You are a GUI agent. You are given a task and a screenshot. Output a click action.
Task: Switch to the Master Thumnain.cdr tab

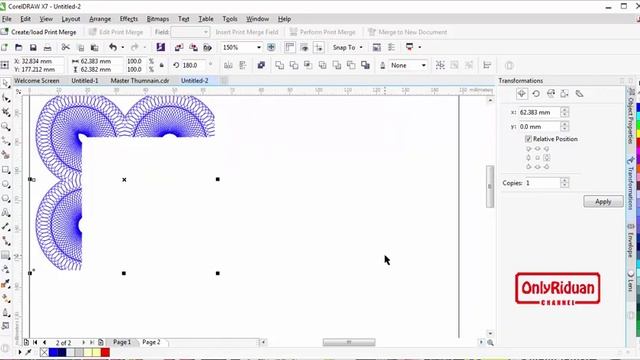[140, 80]
